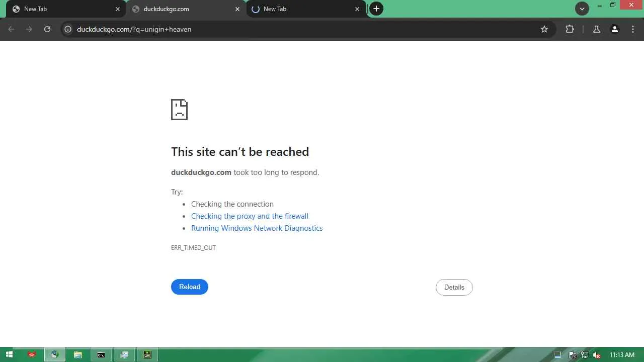Open the Extensions puzzle icon
The height and width of the screenshot is (362, 644).
tap(570, 29)
